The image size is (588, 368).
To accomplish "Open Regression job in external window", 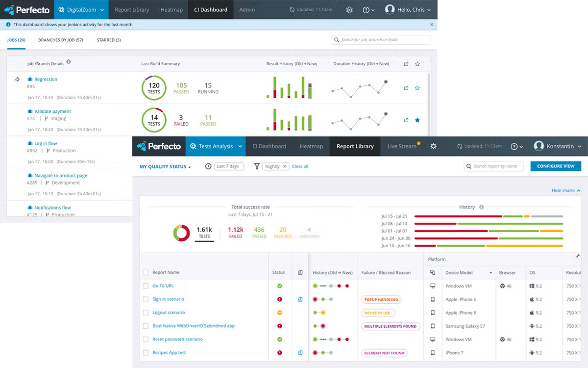I will point(406,88).
